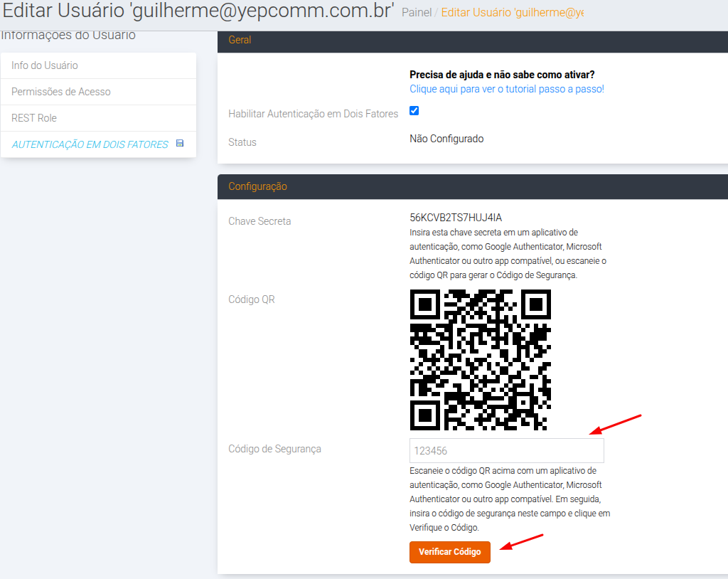Click the Painel breadcrumb link

point(417,13)
